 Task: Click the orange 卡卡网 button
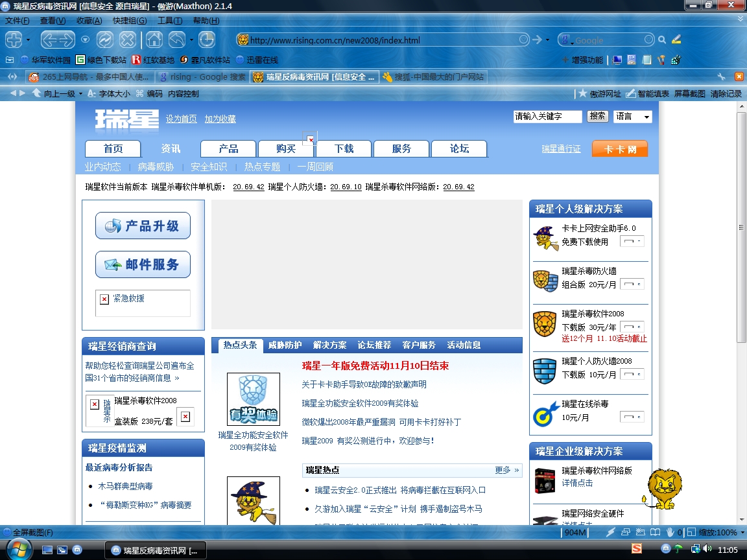[x=620, y=148]
